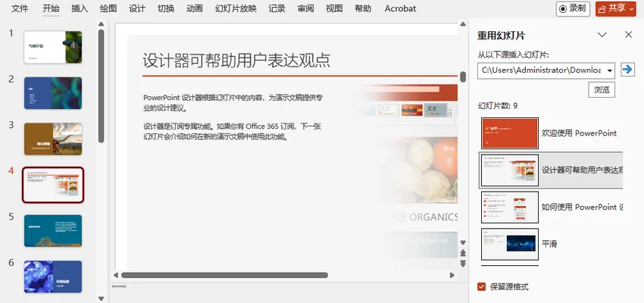Click scroll down arrow of slide thumbnail panel
The width and height of the screenshot is (644, 303).
[x=101, y=298]
